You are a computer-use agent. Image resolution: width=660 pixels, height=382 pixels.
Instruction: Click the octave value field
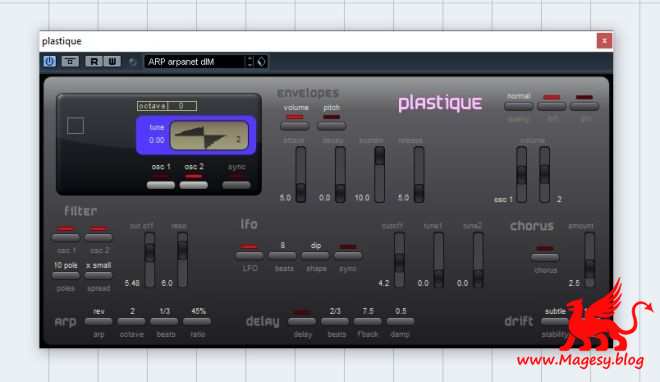click(x=167, y=106)
